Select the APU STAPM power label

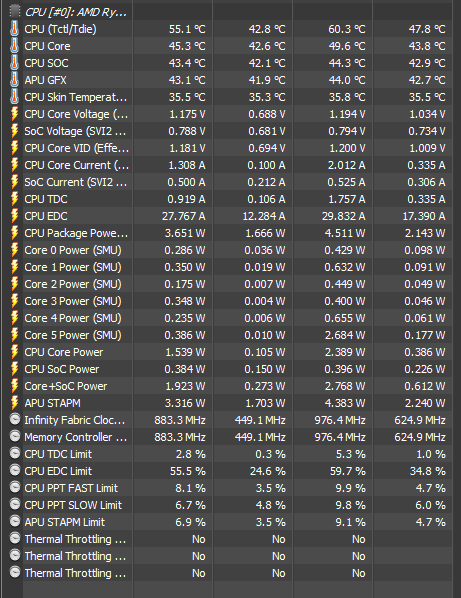pyautogui.click(x=52, y=403)
